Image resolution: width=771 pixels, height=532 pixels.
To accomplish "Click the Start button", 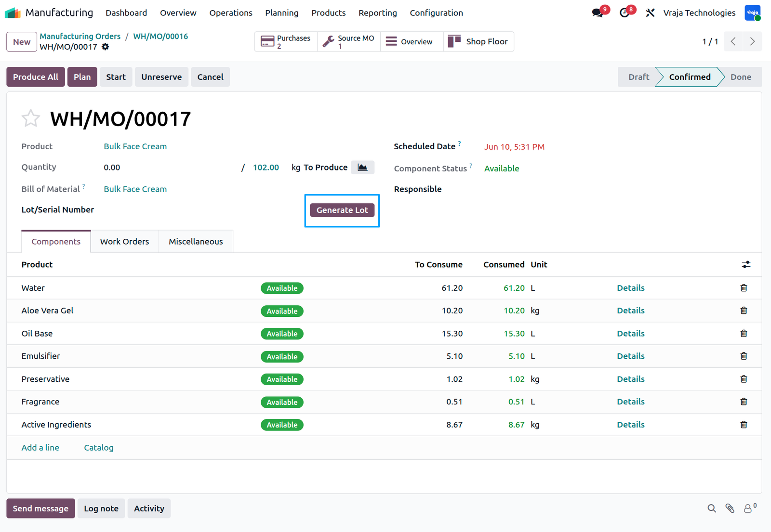I will pyautogui.click(x=116, y=77).
